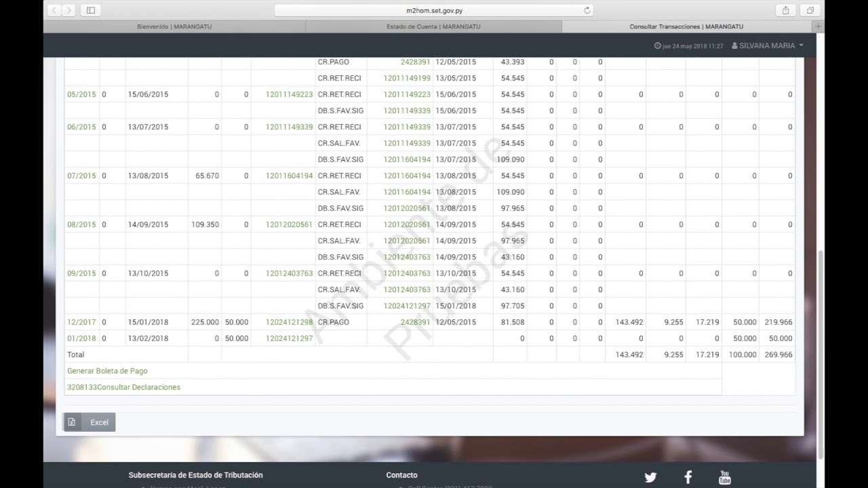The image size is (868, 488).
Task: Toggle the Safari sidebar button
Action: coord(90,10)
